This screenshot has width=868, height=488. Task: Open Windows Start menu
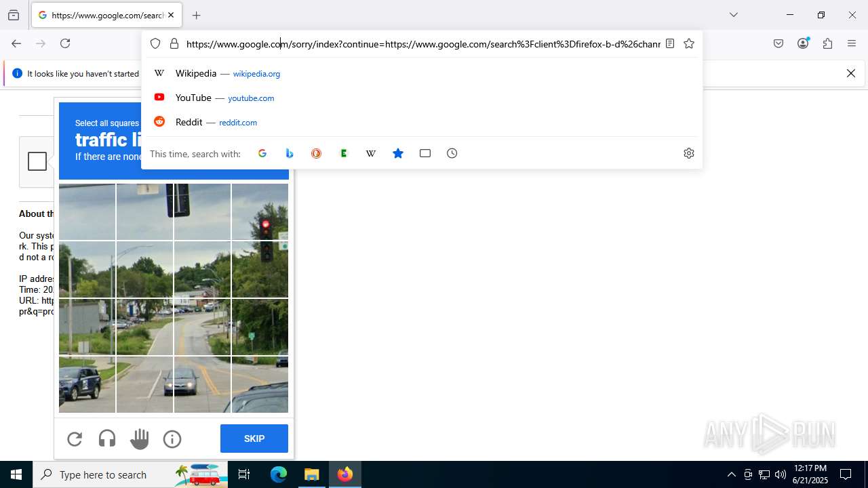tap(16, 474)
